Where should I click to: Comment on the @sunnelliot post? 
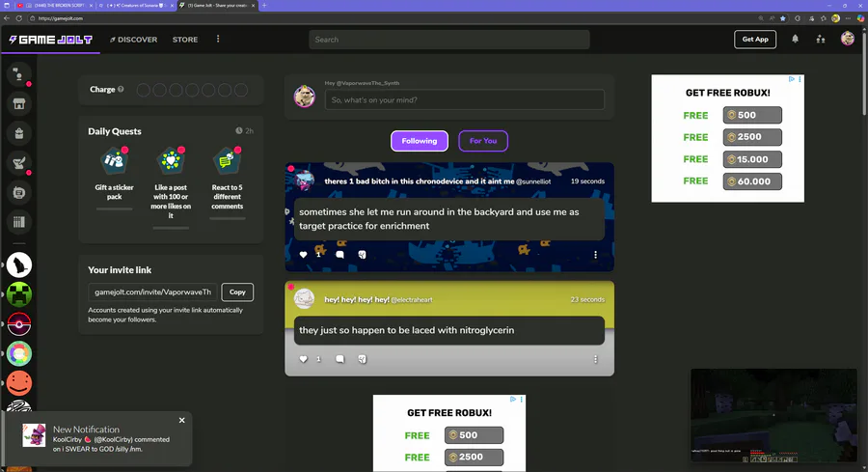[339, 255]
